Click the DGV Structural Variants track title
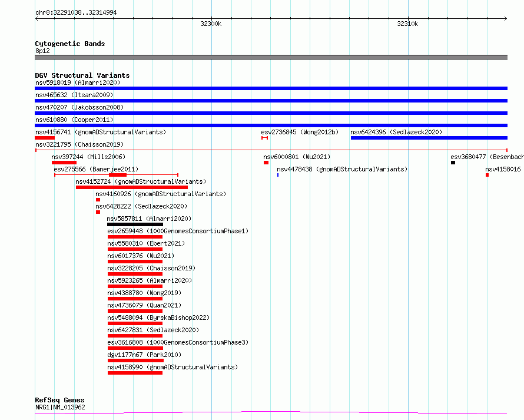 [82, 75]
